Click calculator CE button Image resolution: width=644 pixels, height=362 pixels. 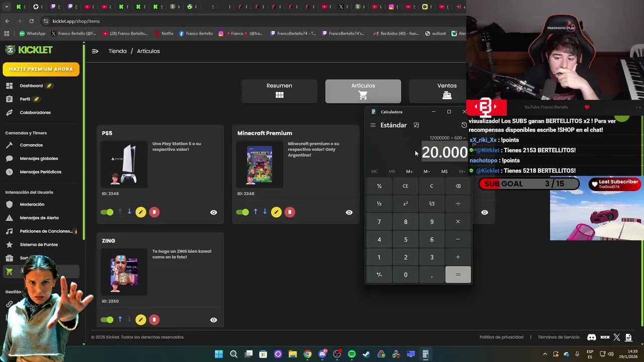pos(406,186)
